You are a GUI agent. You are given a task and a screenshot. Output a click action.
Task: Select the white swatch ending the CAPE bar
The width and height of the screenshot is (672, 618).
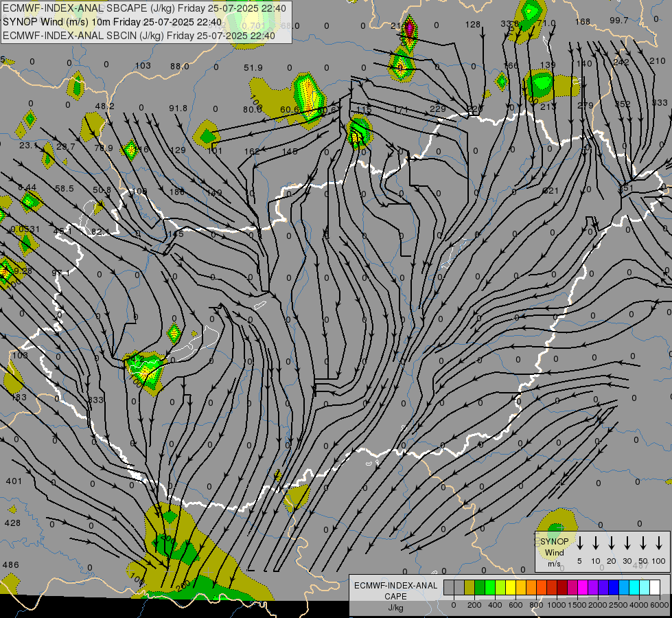pos(656,588)
